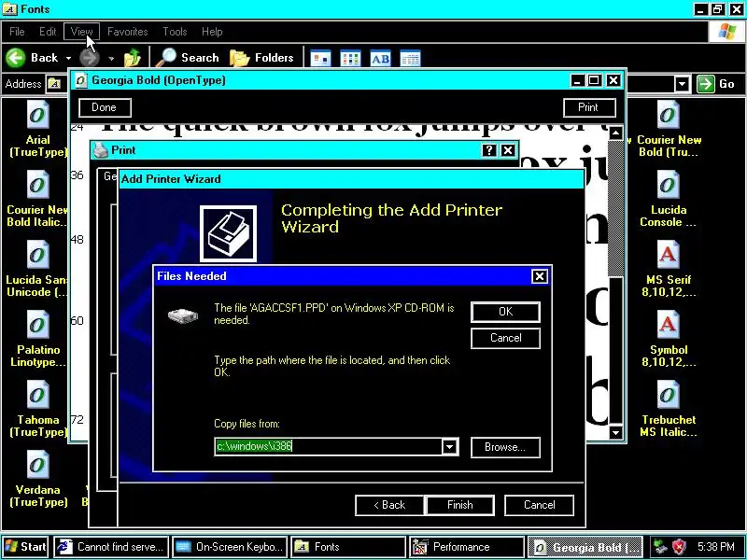Click Done in Georgia Bold window
This screenshot has width=747, height=560.
coord(105,107)
